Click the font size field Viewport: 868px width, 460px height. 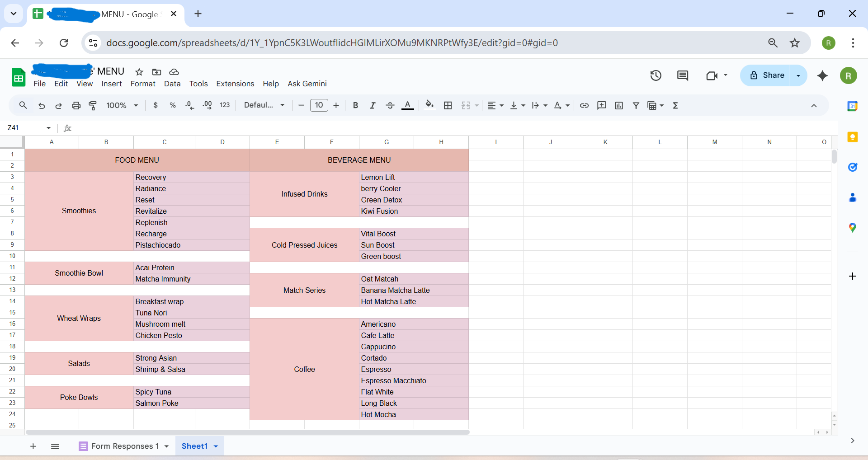coord(319,105)
